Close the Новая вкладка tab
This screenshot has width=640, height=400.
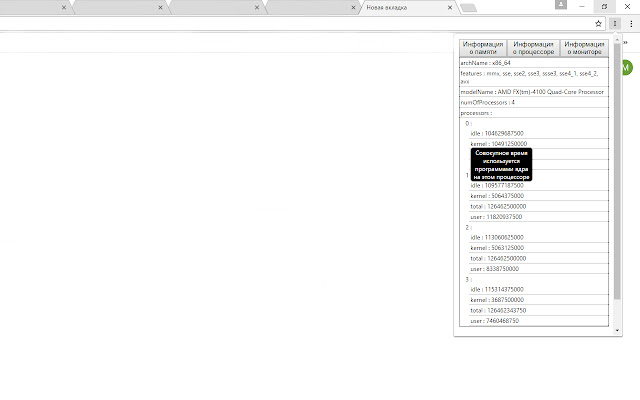[x=450, y=7]
